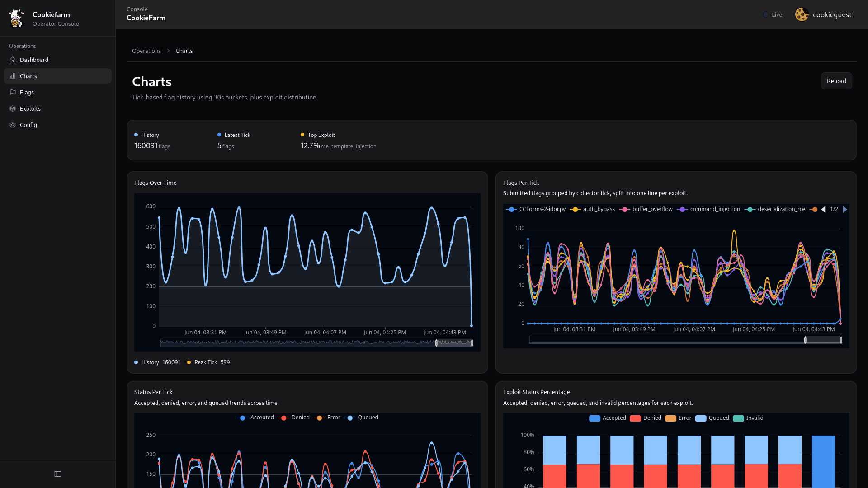Click the 1/2 legend page indicator
Screen dimensions: 868x488
(834, 209)
